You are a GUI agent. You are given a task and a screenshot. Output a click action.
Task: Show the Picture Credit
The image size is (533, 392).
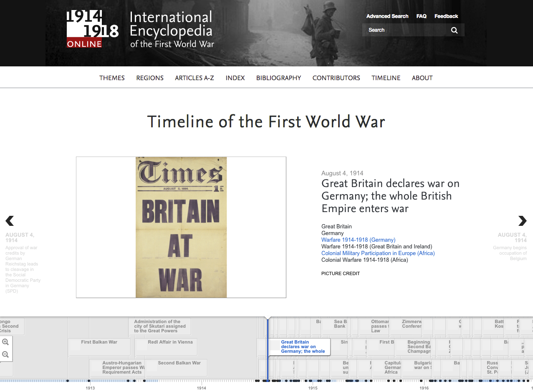point(341,273)
